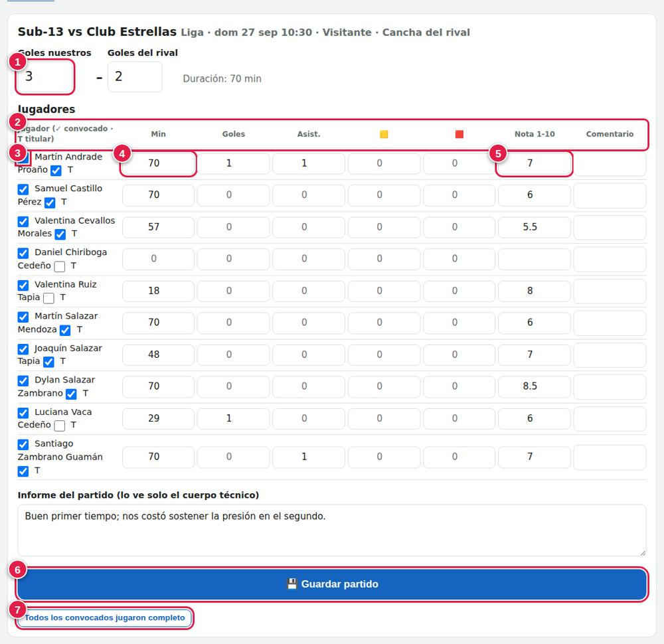
Task: Select Goles field for Luciana Vaca Cedeño
Action: pyautogui.click(x=233, y=418)
